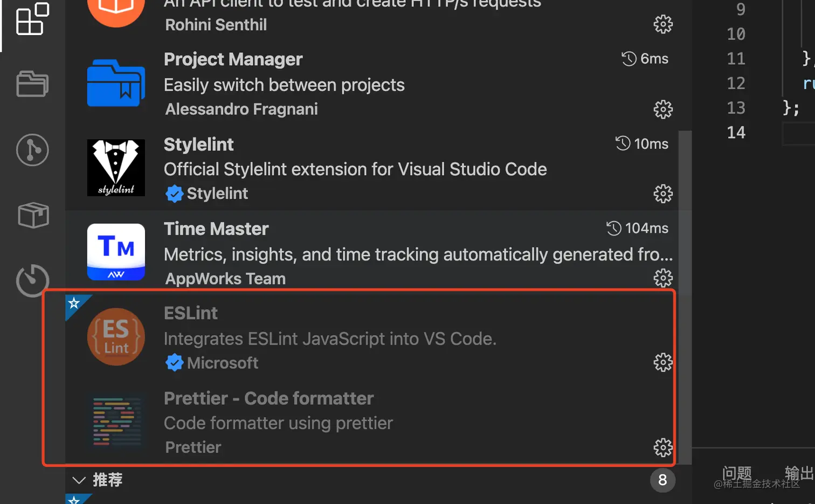
Task: Collapse the 推荐 recommended section
Action: [x=79, y=480]
